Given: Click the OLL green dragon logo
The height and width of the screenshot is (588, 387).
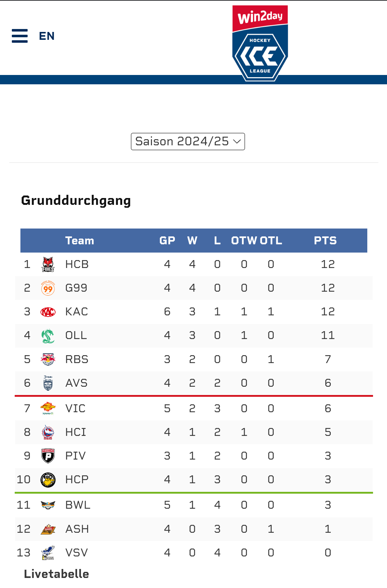Looking at the screenshot, I should click(x=48, y=336).
